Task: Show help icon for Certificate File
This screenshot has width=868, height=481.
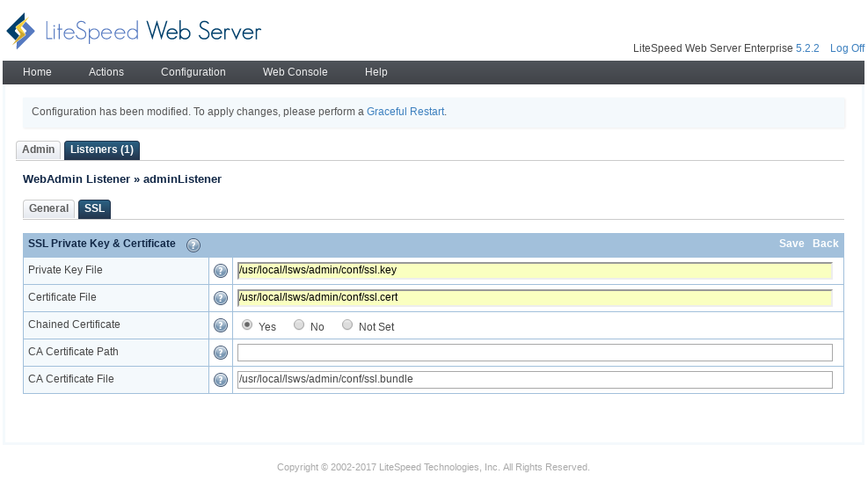Action: 221,298
